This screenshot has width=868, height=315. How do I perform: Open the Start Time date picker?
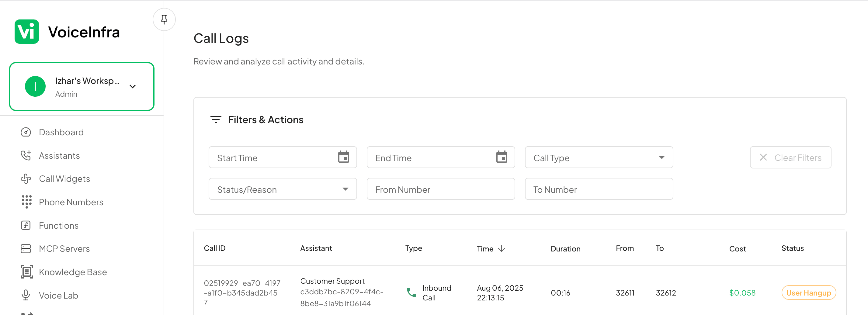coord(343,157)
